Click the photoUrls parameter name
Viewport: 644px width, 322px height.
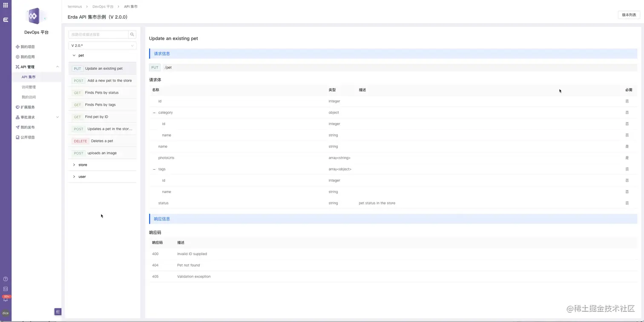pyautogui.click(x=166, y=158)
